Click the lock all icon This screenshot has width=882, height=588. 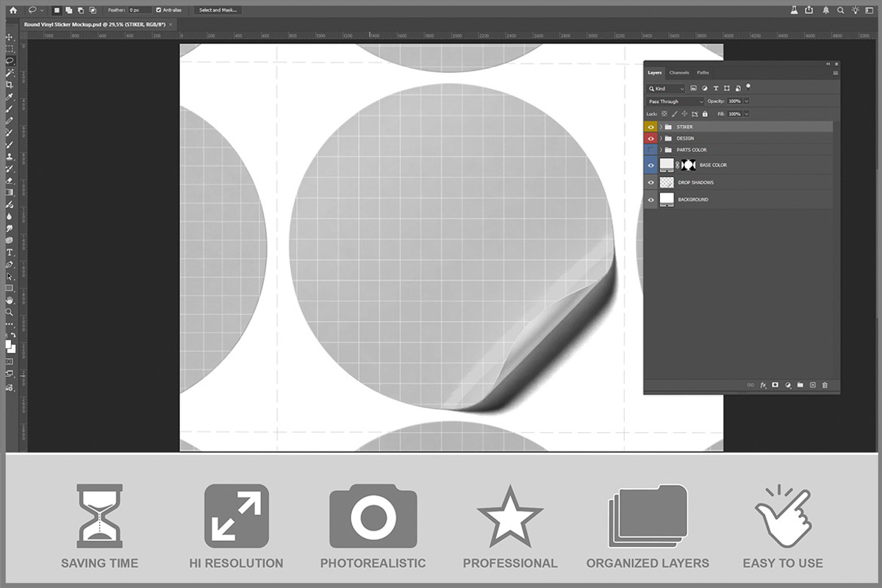705,114
